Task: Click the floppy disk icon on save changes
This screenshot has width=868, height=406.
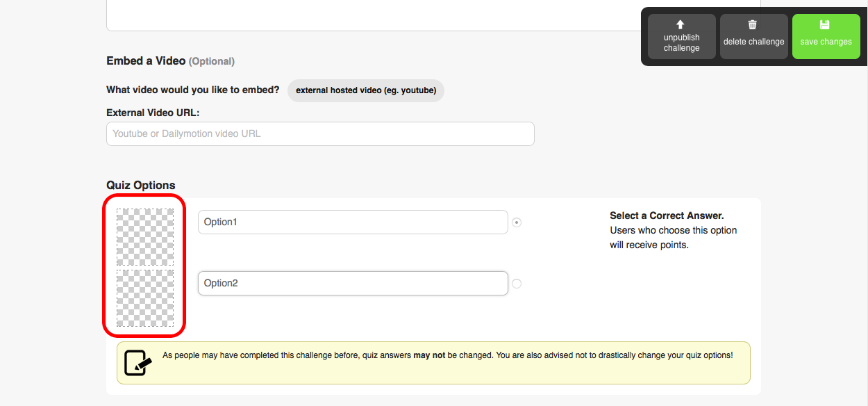Action: coord(825,25)
